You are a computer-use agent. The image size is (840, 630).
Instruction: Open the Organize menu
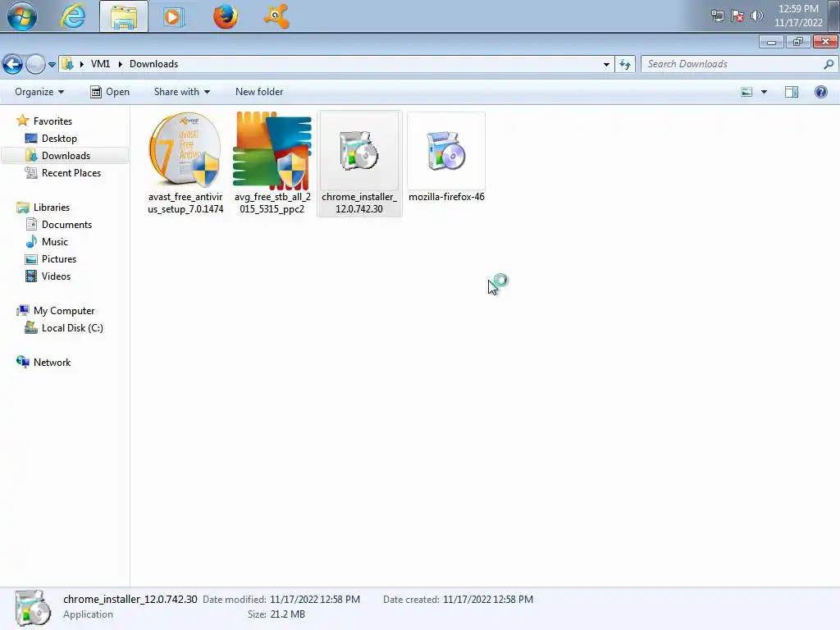pyautogui.click(x=39, y=92)
